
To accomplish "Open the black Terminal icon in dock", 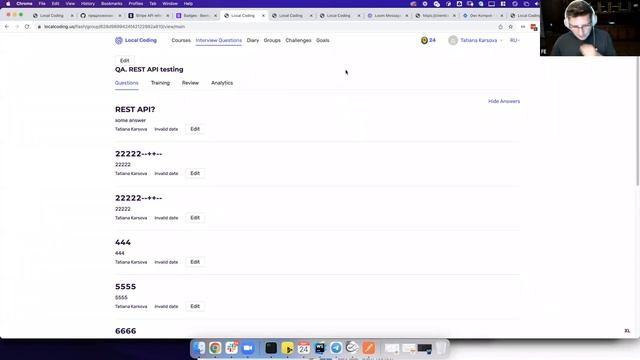I will (271, 348).
